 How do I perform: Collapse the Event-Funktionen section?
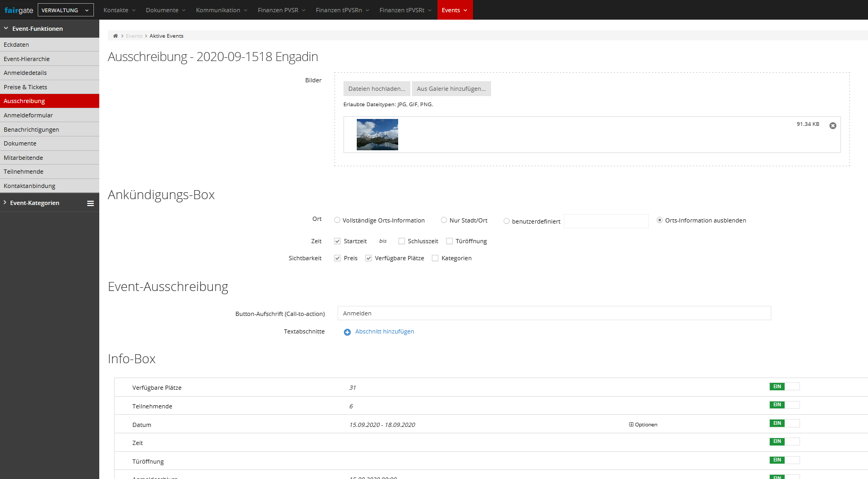coord(6,29)
